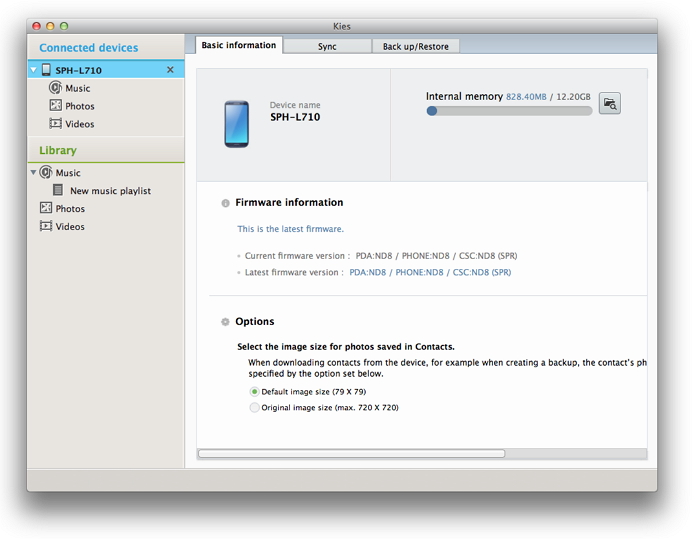
Task: Zoom Kies with the green button
Action: coord(64,26)
